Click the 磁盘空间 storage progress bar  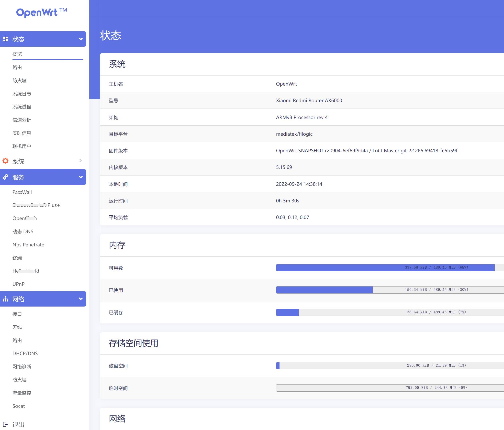tap(390, 365)
